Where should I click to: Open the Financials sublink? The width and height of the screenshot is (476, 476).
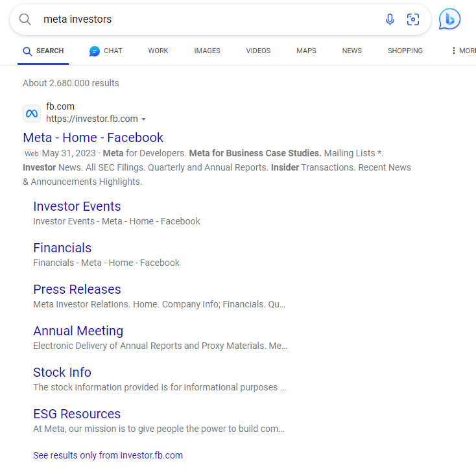(62, 248)
